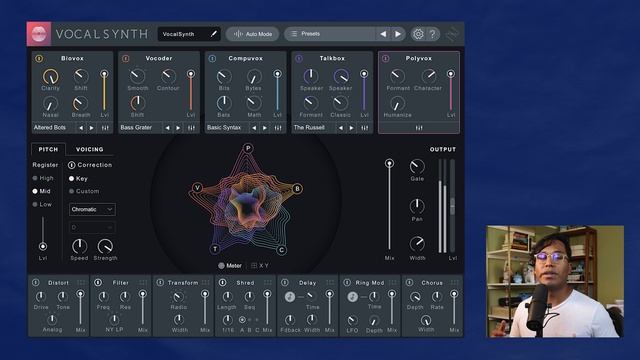
Task: Toggle the pitch Correction power button
Action: [x=71, y=165]
